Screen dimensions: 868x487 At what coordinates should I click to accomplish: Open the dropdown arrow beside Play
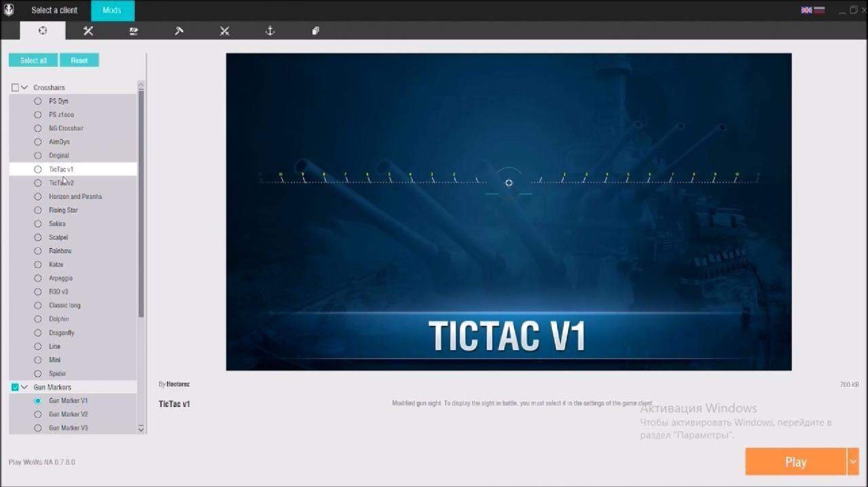click(853, 462)
